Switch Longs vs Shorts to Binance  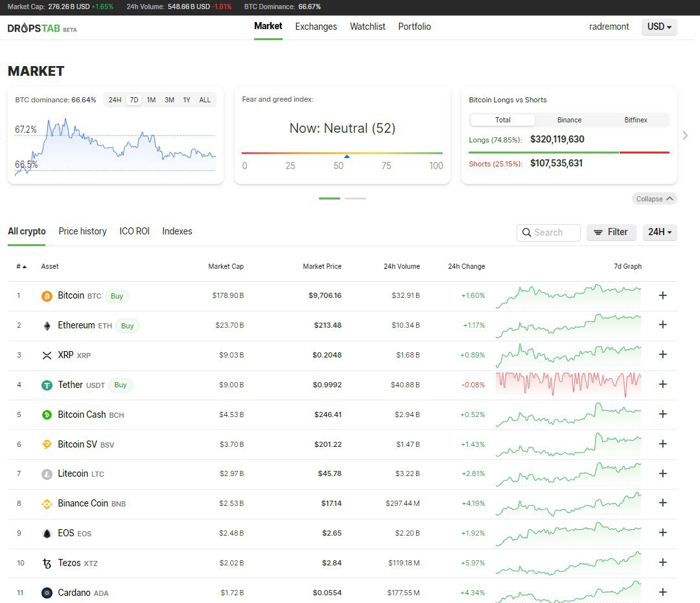tap(569, 120)
